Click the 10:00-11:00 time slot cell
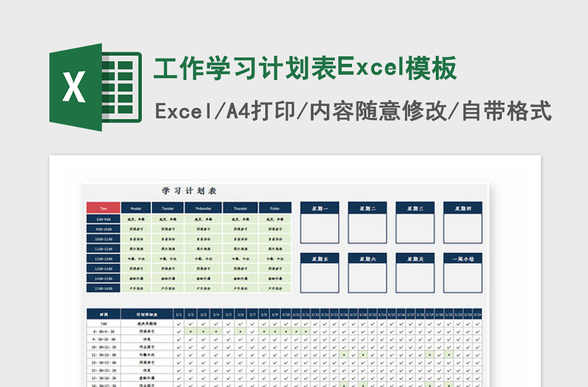The height and width of the screenshot is (387, 588). pos(103,238)
